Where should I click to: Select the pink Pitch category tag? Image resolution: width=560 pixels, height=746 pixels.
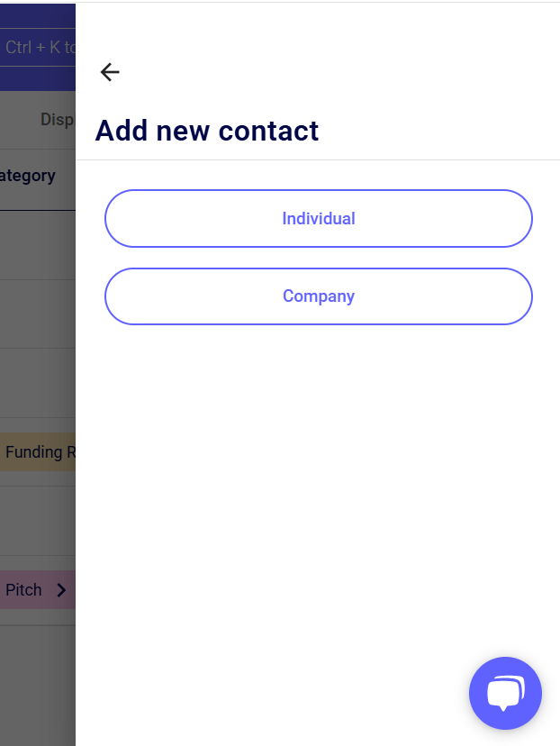pyautogui.click(x=24, y=590)
